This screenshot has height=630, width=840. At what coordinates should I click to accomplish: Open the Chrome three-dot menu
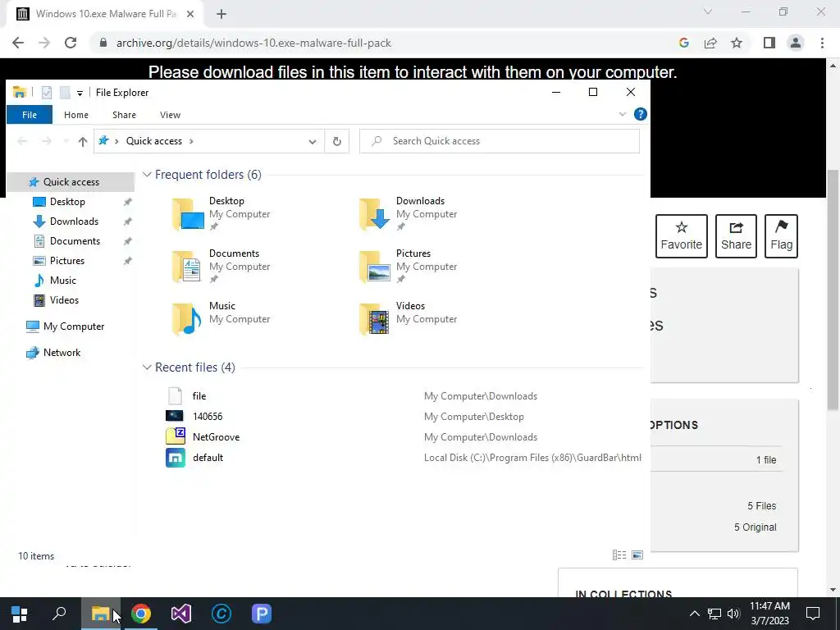point(822,43)
